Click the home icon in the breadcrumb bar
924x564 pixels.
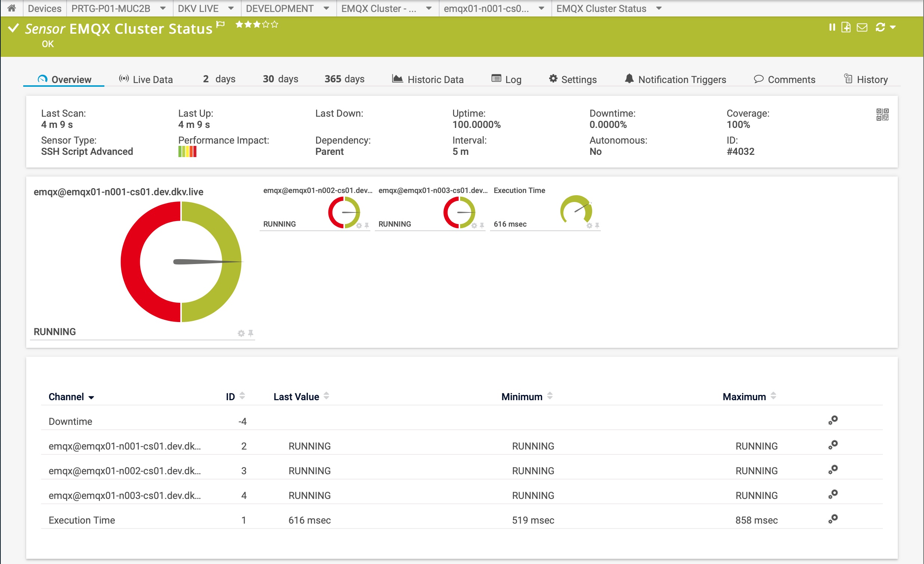(11, 8)
